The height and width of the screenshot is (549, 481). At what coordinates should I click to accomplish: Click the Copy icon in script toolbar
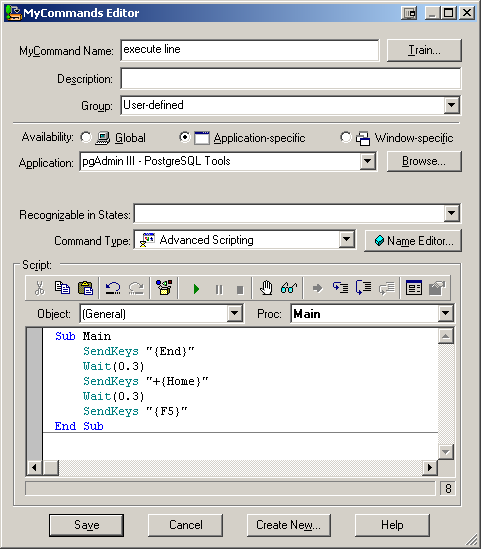(x=62, y=288)
